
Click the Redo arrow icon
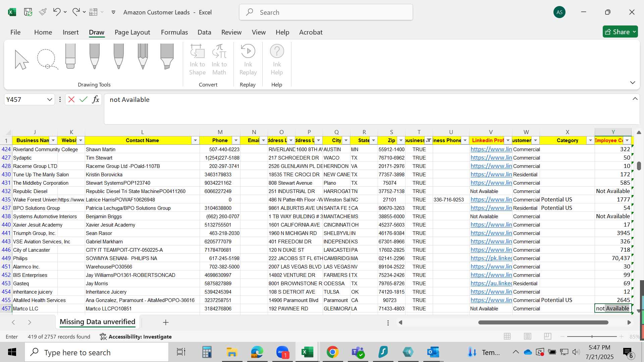pos(76,12)
